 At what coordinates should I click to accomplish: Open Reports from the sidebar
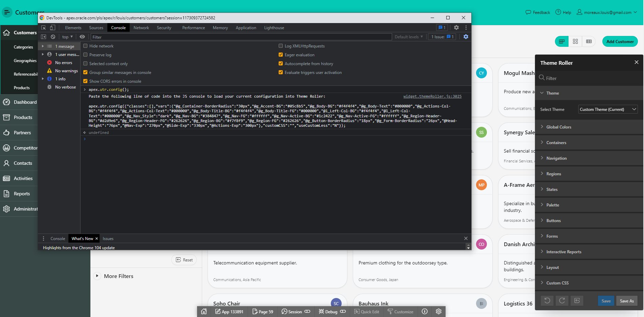[22, 194]
